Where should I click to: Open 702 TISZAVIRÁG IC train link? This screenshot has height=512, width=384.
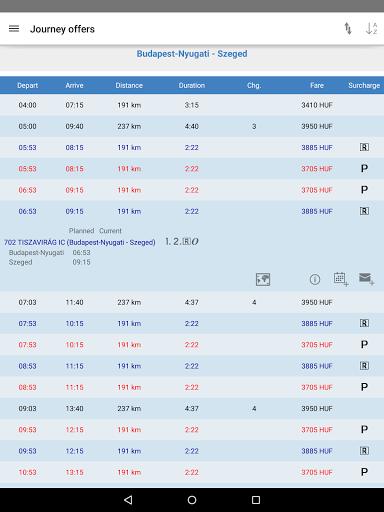pos(80,242)
